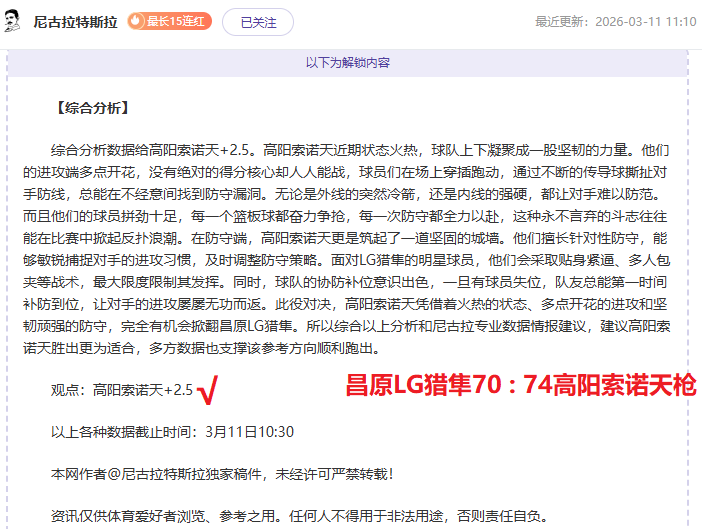Click the 最长15连红 streak badge
Image resolution: width=702 pixels, height=529 pixels.
click(x=168, y=21)
